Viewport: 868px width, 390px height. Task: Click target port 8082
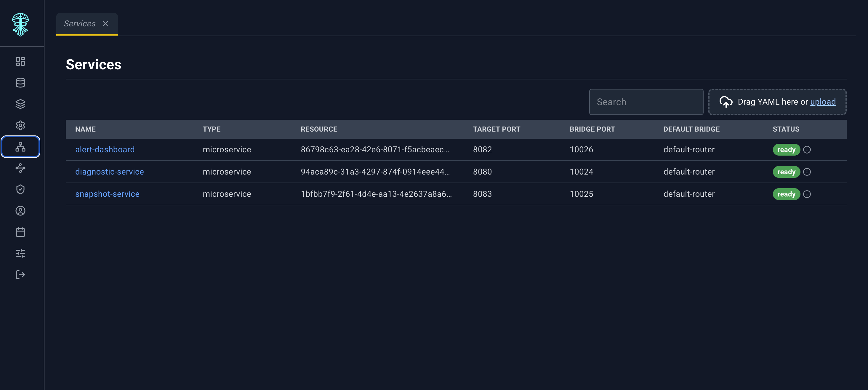(482, 149)
